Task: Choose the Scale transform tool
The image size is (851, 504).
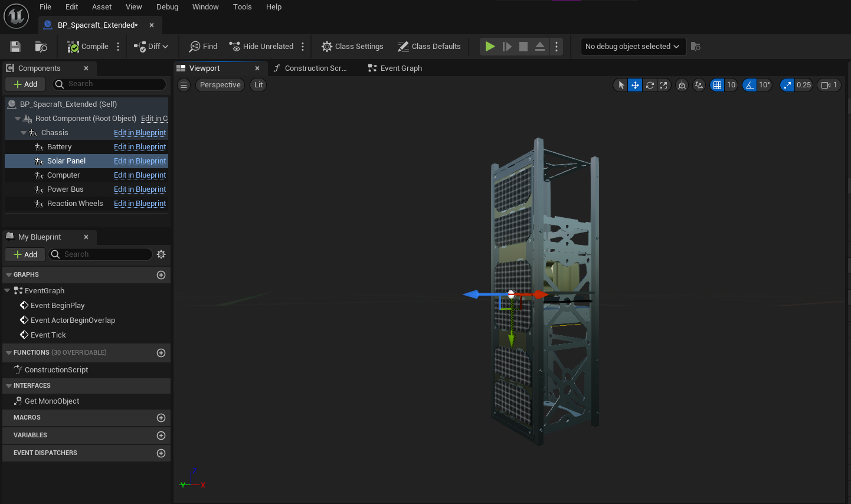Action: point(664,85)
